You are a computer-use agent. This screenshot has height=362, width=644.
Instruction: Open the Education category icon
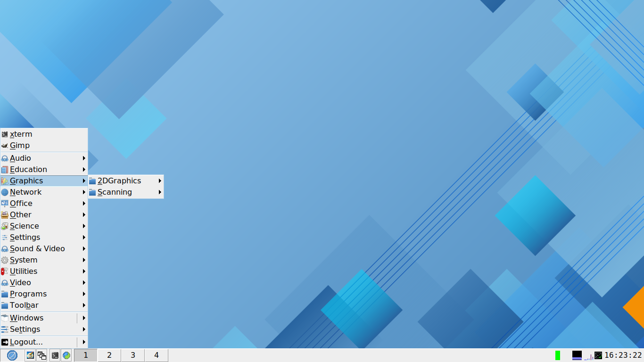(5, 170)
